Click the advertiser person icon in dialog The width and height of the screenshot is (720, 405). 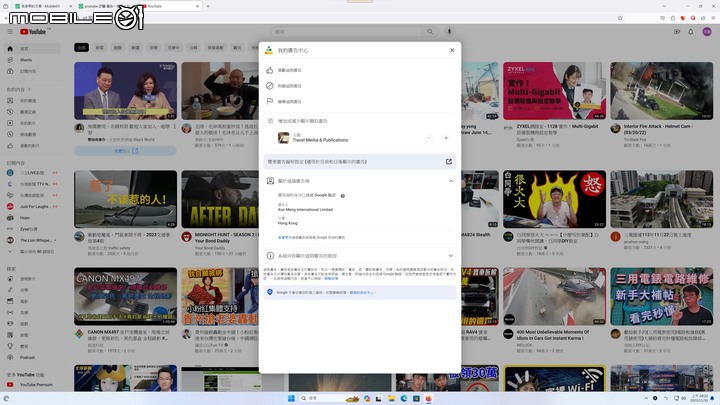click(x=270, y=181)
